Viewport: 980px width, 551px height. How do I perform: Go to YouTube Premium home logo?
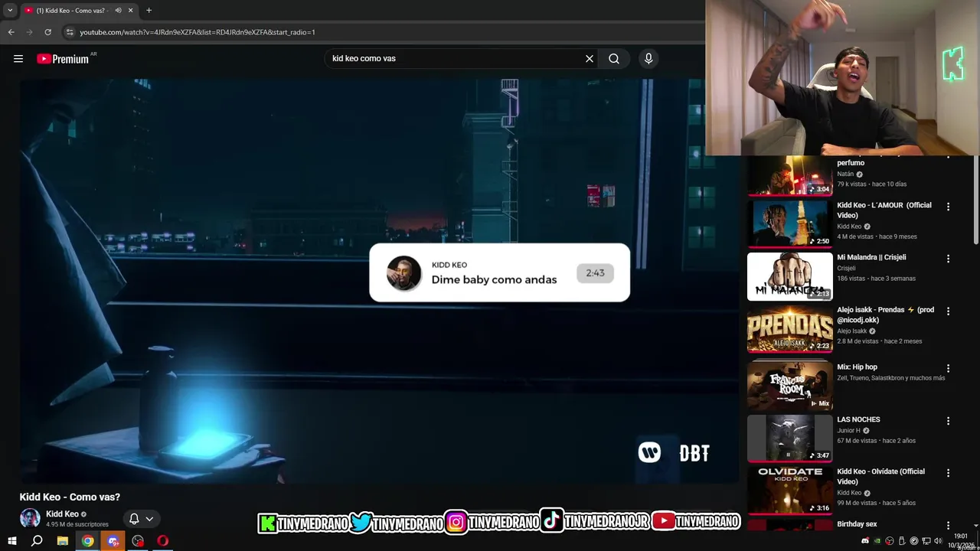tap(63, 59)
